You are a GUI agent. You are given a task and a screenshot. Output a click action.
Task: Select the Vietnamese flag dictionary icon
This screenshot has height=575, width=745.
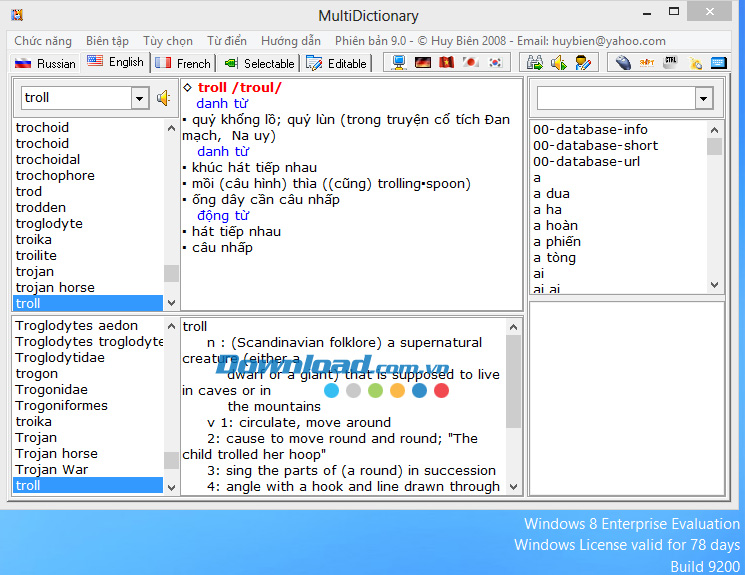tap(446, 63)
